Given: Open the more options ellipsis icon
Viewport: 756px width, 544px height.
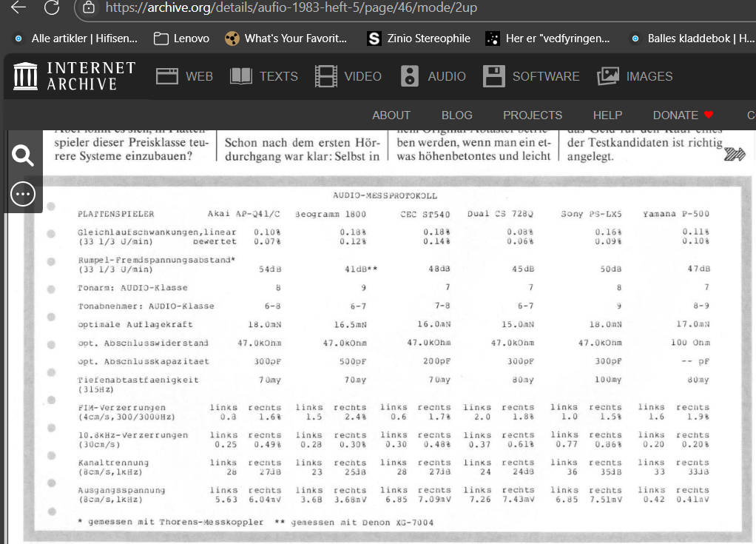Looking at the screenshot, I should [23, 194].
